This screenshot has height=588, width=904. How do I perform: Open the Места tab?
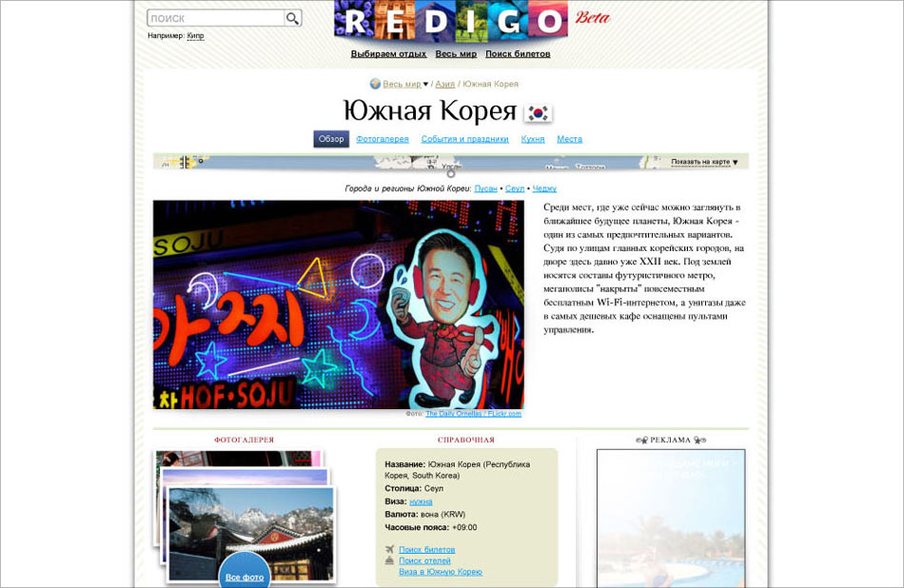(x=569, y=139)
